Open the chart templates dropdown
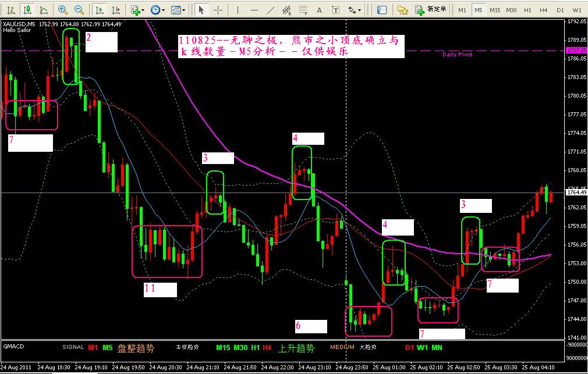This screenshot has width=588, height=374. tap(178, 10)
